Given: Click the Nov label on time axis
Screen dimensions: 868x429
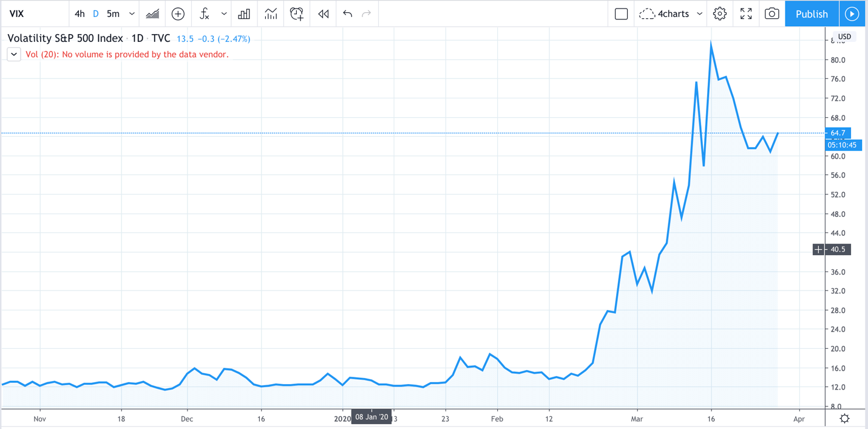Looking at the screenshot, I should 39,419.
